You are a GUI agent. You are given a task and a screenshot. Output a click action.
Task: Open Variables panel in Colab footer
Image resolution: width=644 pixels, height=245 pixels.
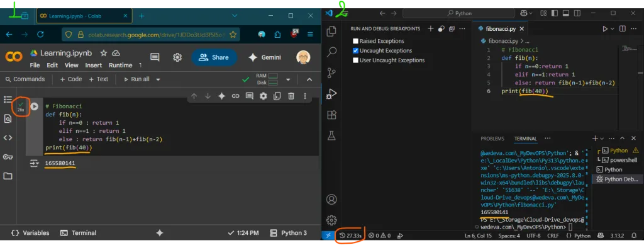tap(30, 232)
